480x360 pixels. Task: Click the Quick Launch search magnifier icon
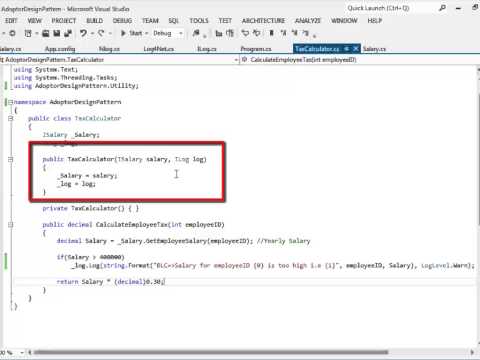(442, 8)
